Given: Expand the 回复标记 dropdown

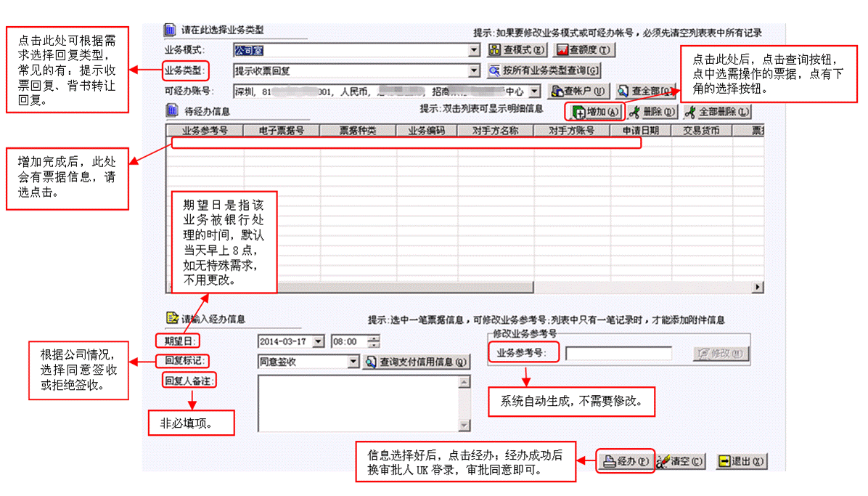Looking at the screenshot, I should point(353,362).
